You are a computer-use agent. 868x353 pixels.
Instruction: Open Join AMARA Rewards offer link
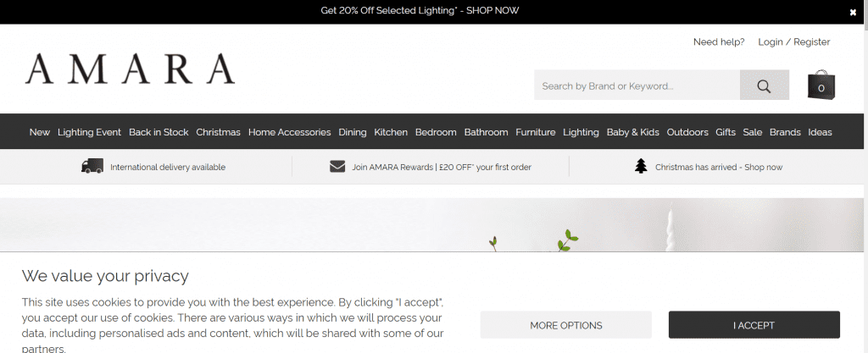tap(441, 168)
